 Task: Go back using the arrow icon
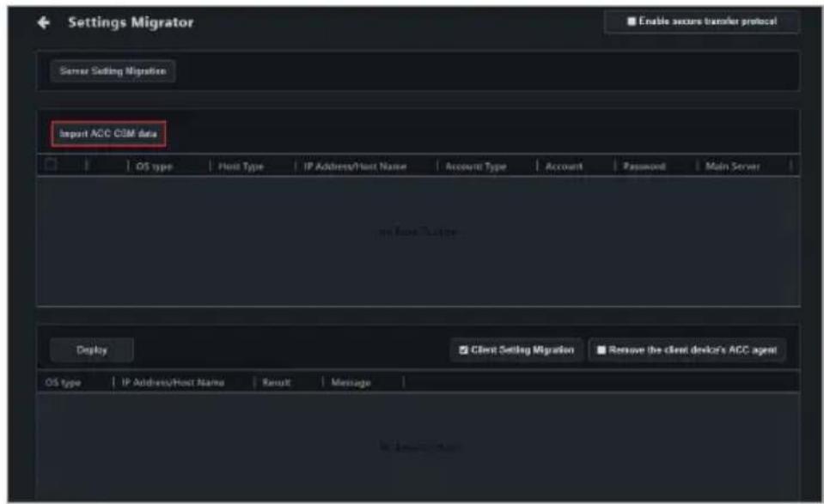(44, 22)
